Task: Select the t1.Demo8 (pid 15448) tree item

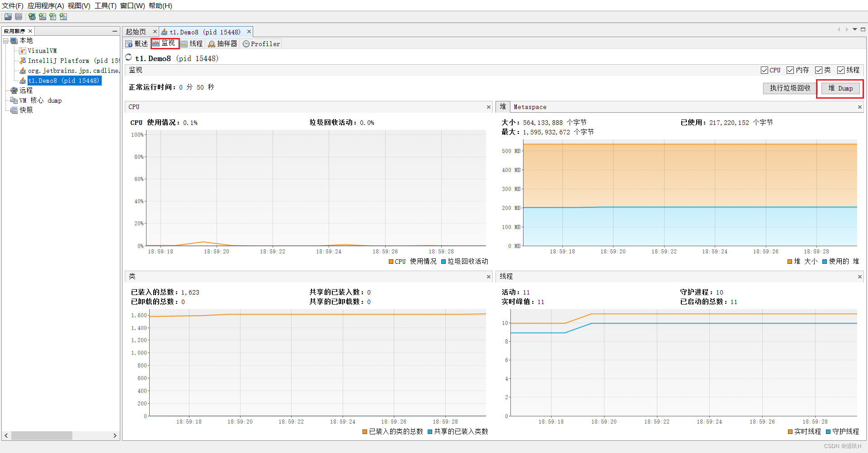Action: pos(64,81)
